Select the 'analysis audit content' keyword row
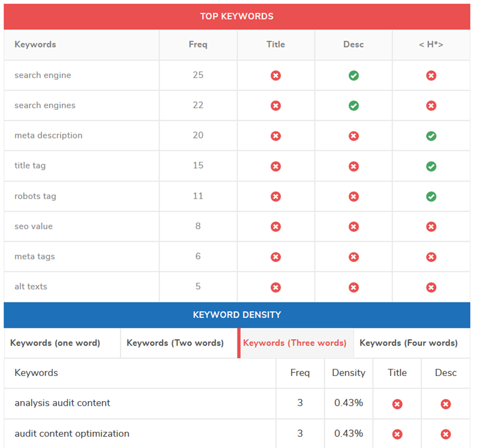The image size is (480, 448). (62, 403)
